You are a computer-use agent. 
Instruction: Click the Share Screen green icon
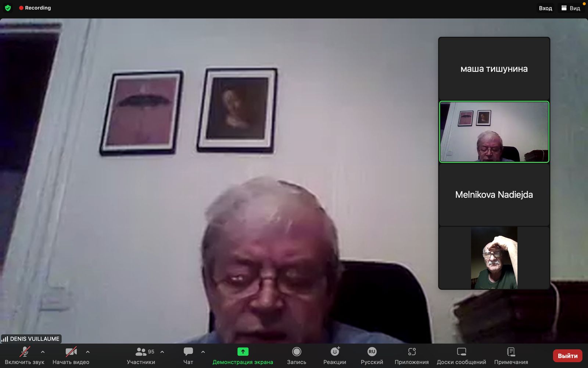[x=243, y=352]
